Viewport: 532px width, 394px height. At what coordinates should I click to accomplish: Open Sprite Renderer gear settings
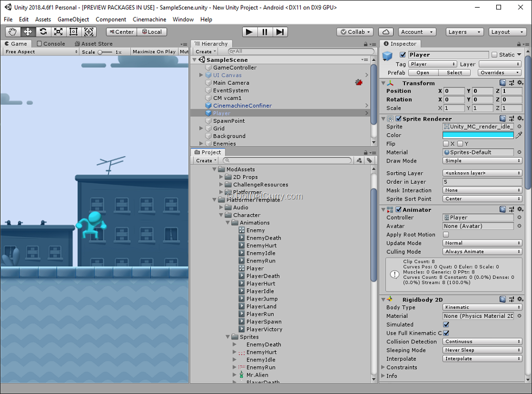click(x=520, y=118)
